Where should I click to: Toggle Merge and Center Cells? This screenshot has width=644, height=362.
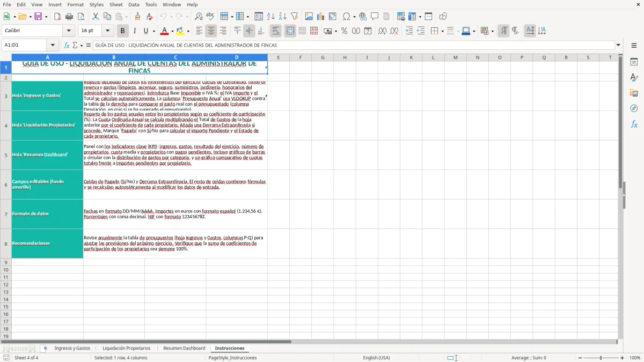point(290,31)
